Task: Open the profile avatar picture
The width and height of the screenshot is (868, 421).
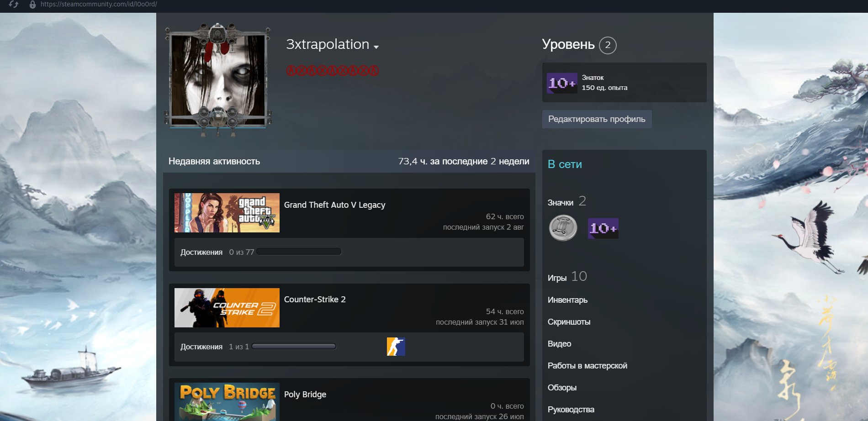Action: 218,80
